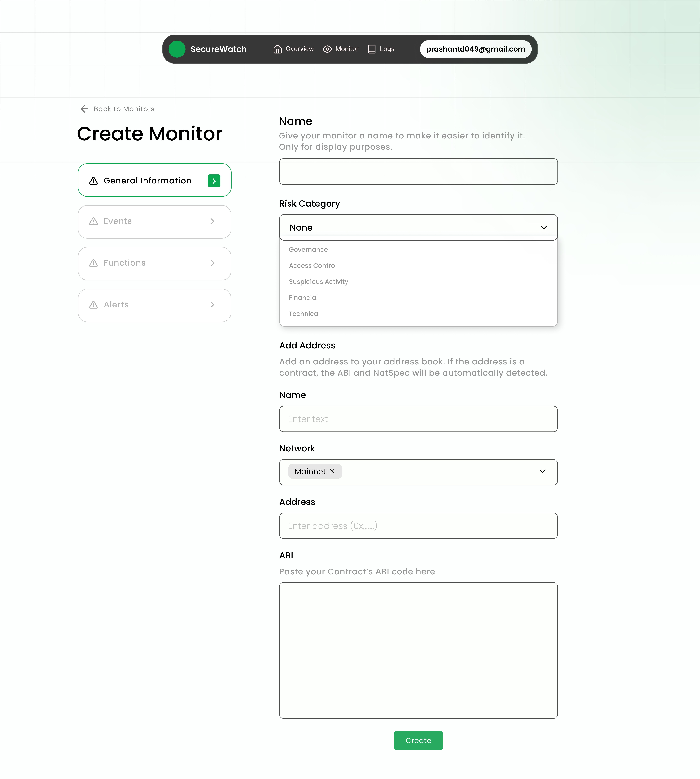
Task: Click the Address input field
Action: coord(418,526)
